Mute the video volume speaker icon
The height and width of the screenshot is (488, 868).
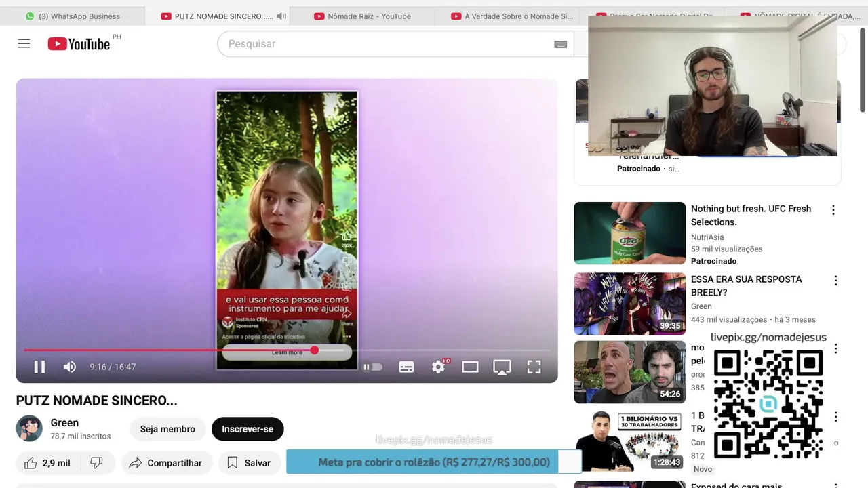(x=69, y=367)
